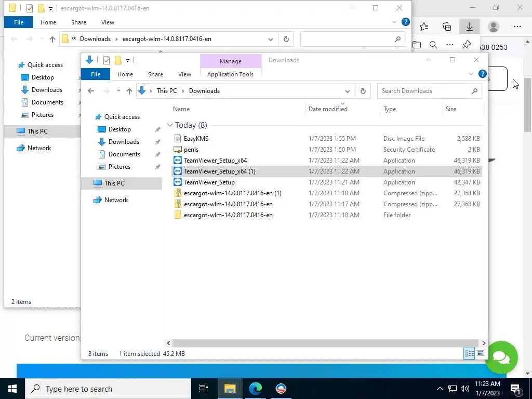Screen dimensions: 532x399
Task: Collapse the Today (8) group
Action: click(170, 125)
